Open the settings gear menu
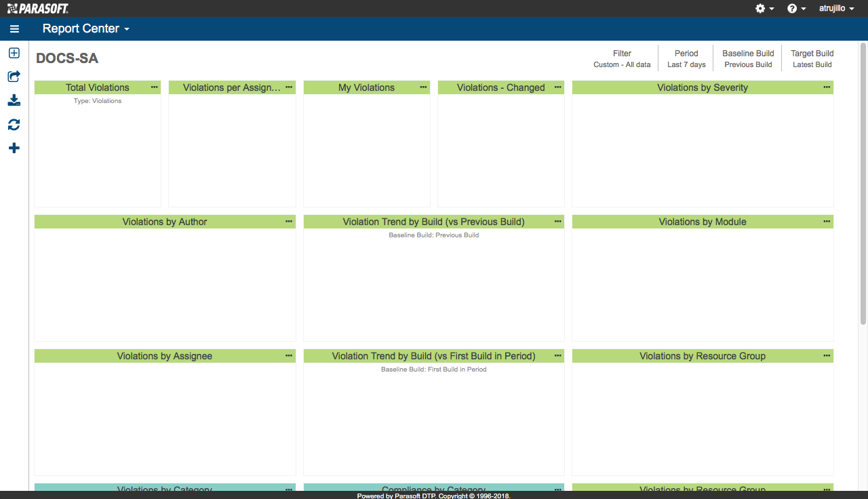Viewport: 868px width, 499px height. 764,8
